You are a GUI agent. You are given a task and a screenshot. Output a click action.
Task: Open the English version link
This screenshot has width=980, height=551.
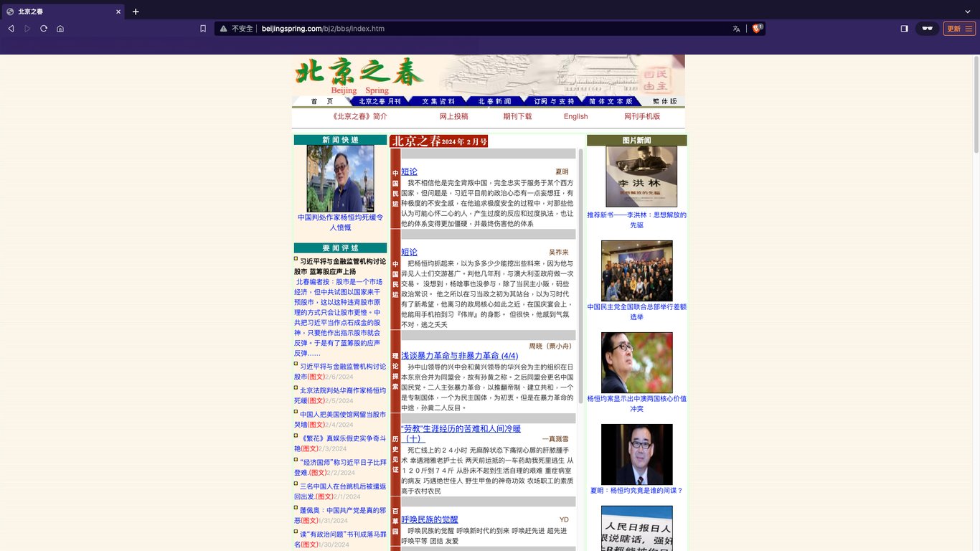[x=575, y=116]
